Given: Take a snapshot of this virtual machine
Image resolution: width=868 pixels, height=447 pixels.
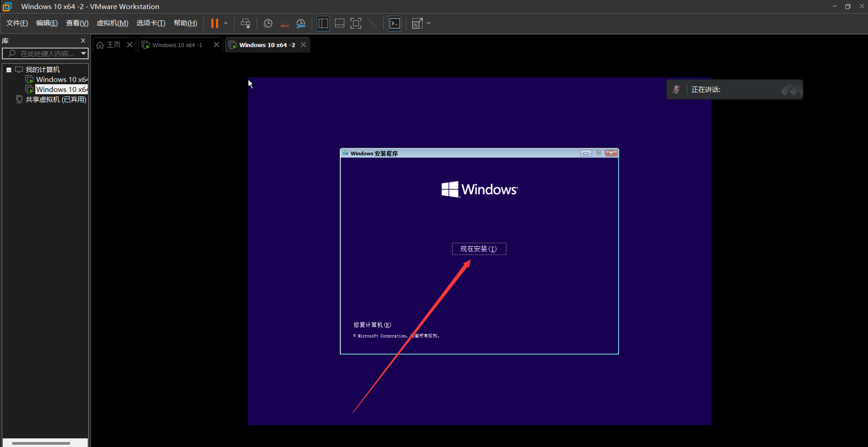Looking at the screenshot, I should 268,24.
